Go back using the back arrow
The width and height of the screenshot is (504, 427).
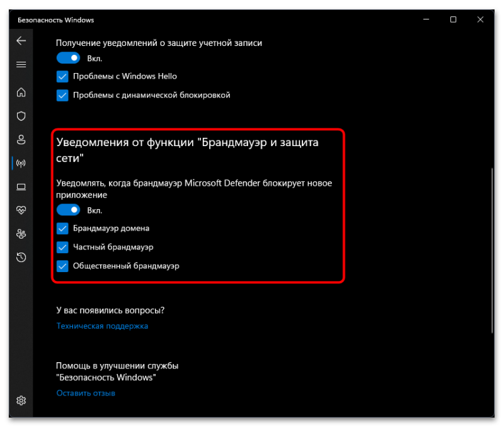click(x=21, y=41)
